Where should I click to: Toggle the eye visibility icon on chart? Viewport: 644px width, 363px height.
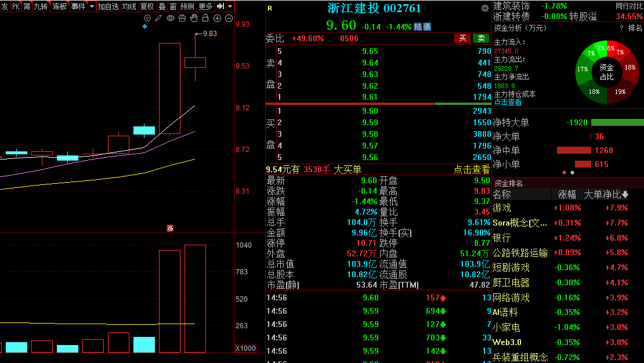point(171,18)
